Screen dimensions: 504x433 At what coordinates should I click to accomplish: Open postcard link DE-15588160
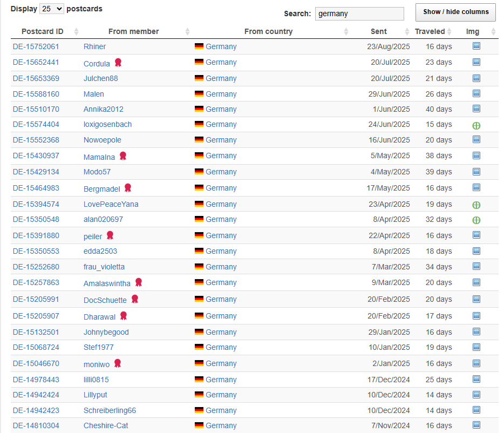tap(36, 94)
